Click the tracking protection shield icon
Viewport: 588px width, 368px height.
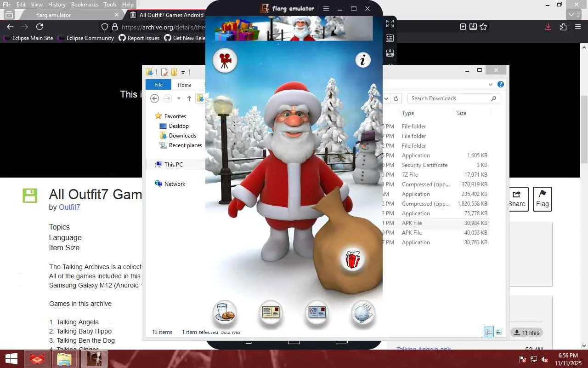pyautogui.click(x=105, y=27)
